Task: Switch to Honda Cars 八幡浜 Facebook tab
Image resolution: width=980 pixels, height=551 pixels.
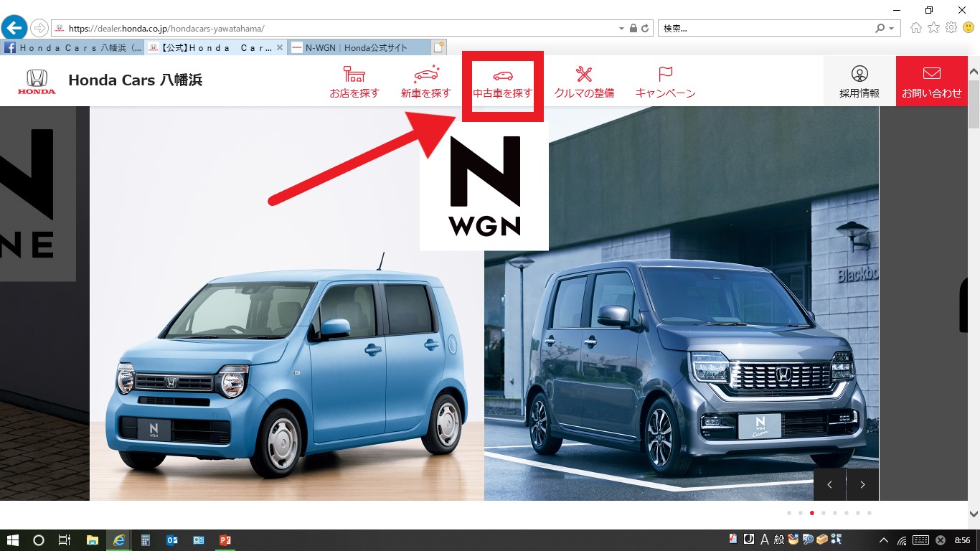Action: pos(72,47)
